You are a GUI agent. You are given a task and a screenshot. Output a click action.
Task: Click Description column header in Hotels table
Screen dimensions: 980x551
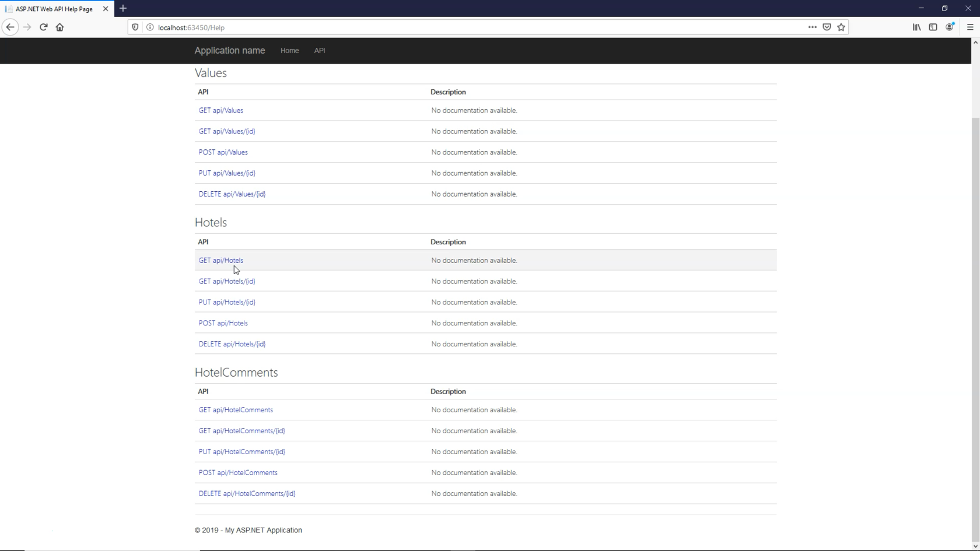click(x=448, y=242)
